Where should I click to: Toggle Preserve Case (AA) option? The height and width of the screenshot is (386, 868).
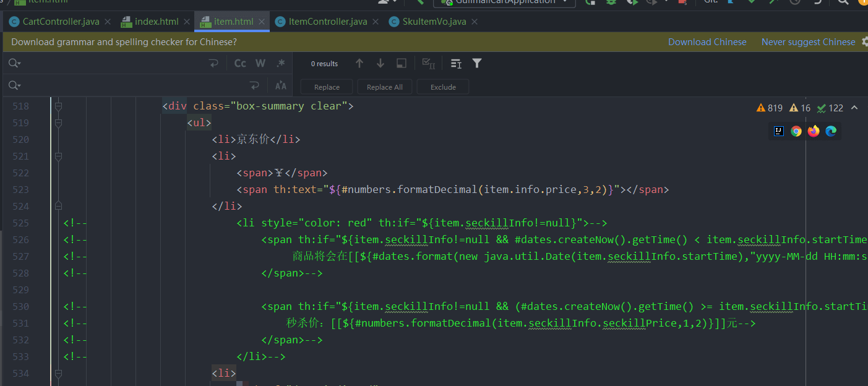pyautogui.click(x=280, y=85)
